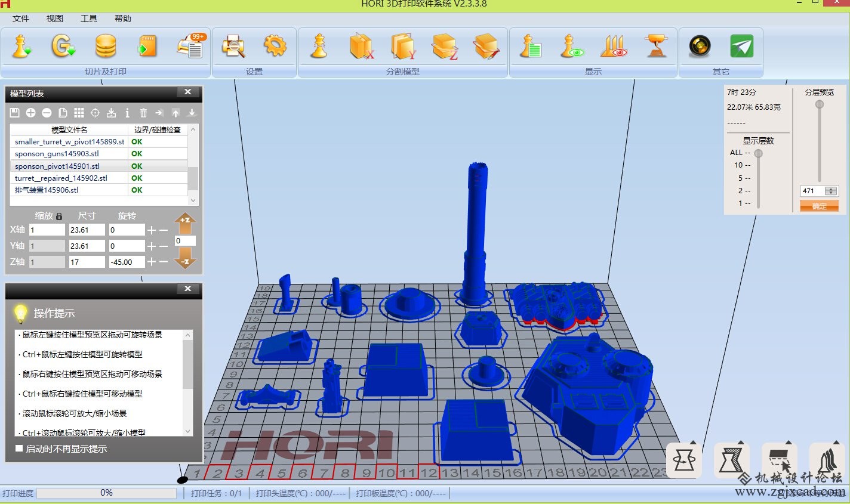Click the X axis scale input field
Viewport: 850px width, 504px height.
tap(47, 230)
